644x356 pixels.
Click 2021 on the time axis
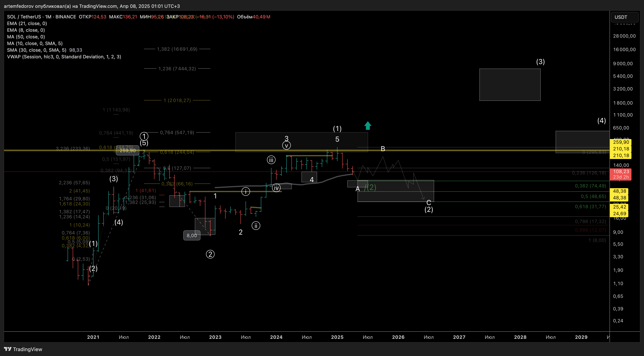(93, 337)
